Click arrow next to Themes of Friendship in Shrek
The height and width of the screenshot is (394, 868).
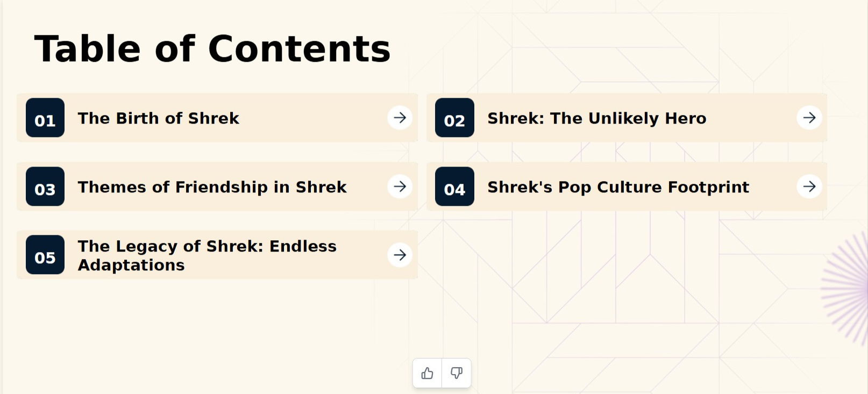click(x=400, y=187)
